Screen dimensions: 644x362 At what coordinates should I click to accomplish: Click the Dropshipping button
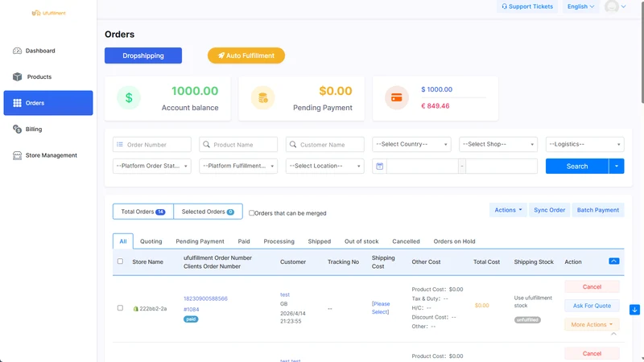point(143,56)
